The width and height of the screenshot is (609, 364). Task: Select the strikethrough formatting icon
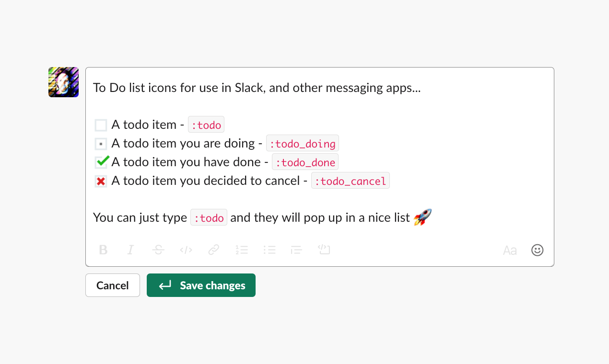point(158,250)
